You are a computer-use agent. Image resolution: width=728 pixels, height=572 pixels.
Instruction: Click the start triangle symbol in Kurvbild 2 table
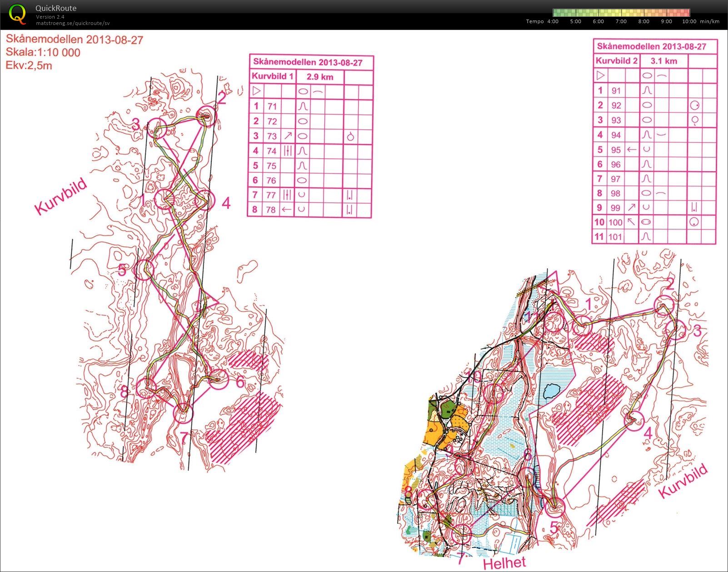[600, 75]
